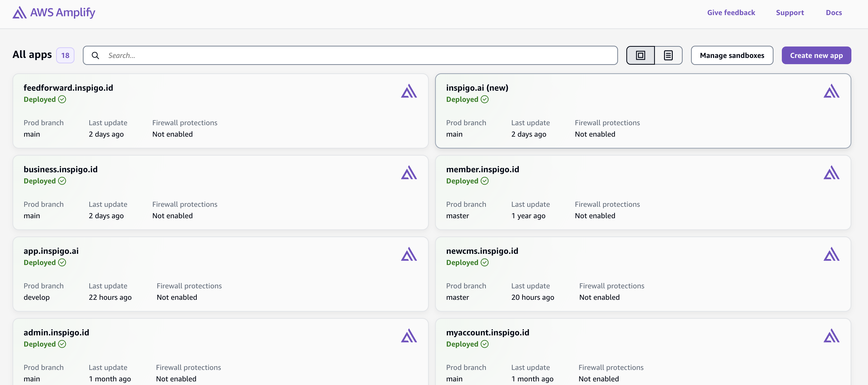Open Docs link in header
868x385 pixels.
point(834,13)
